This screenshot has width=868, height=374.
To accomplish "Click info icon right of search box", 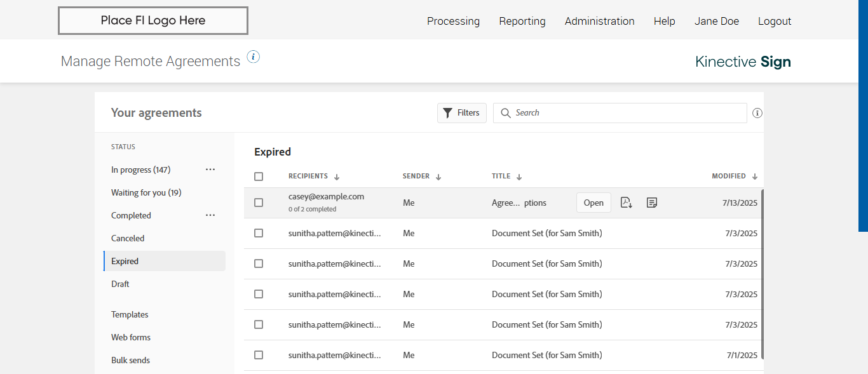I will (757, 113).
